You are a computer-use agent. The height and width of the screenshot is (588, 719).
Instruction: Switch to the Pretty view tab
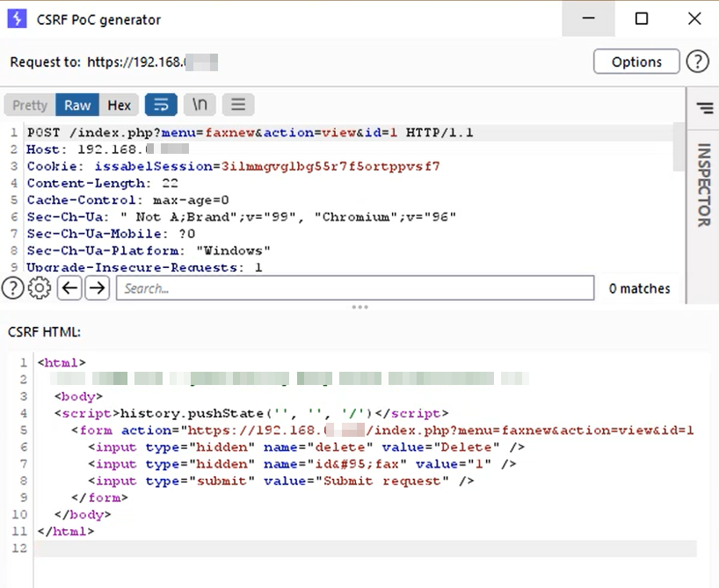[30, 105]
